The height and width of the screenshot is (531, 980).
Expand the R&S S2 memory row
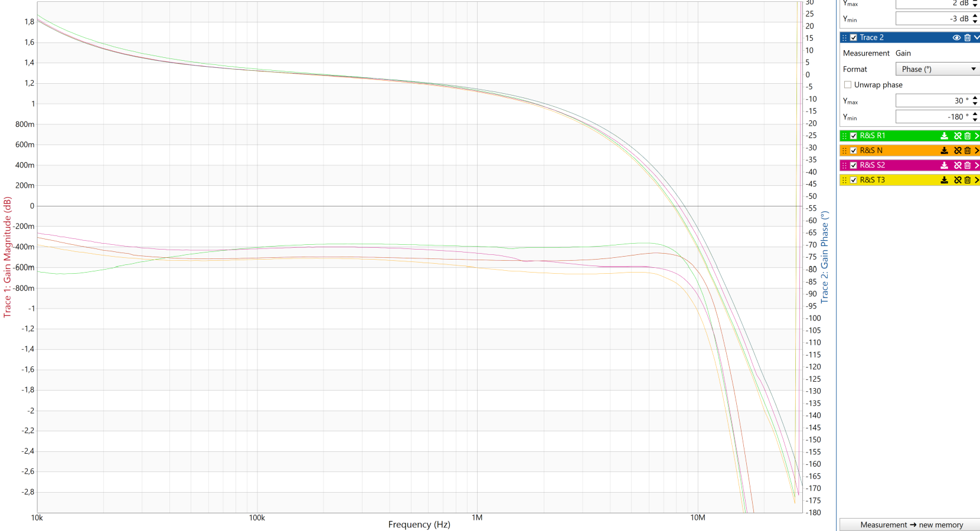pyautogui.click(x=976, y=165)
